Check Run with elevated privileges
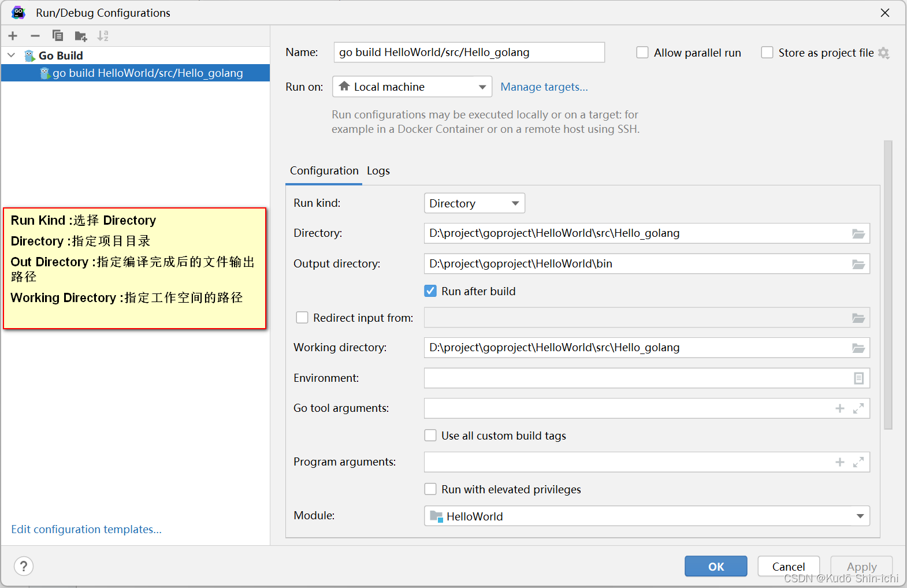This screenshot has width=907, height=588. [430, 489]
